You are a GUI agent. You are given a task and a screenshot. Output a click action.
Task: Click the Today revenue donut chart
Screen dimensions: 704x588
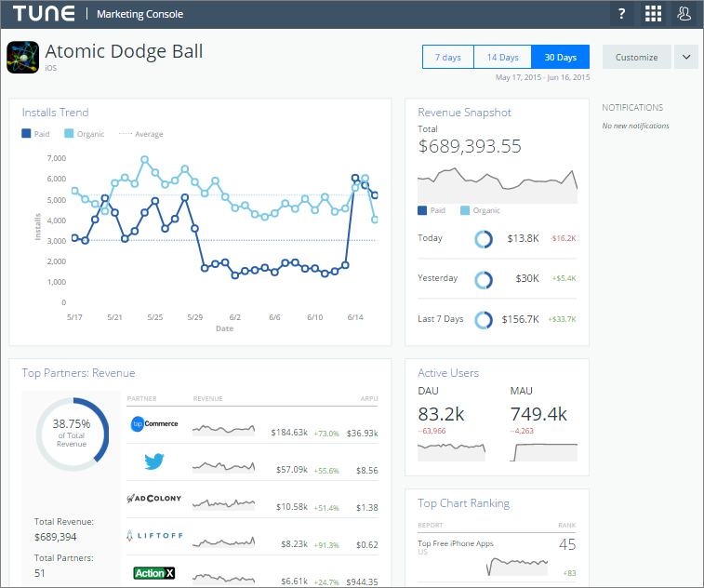tap(484, 239)
